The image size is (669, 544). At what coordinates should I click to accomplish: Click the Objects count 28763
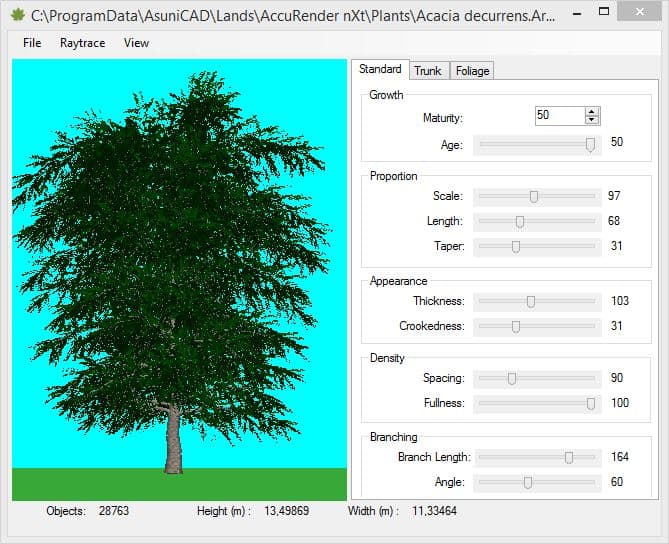pos(114,511)
